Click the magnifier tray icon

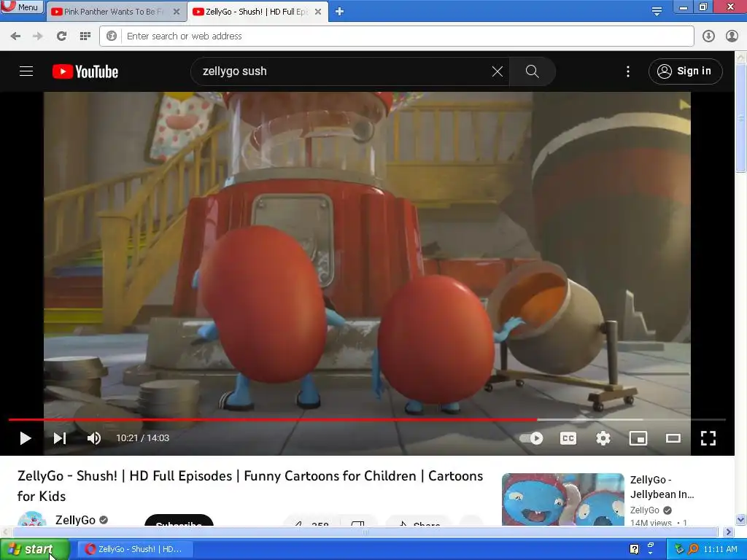click(x=693, y=549)
